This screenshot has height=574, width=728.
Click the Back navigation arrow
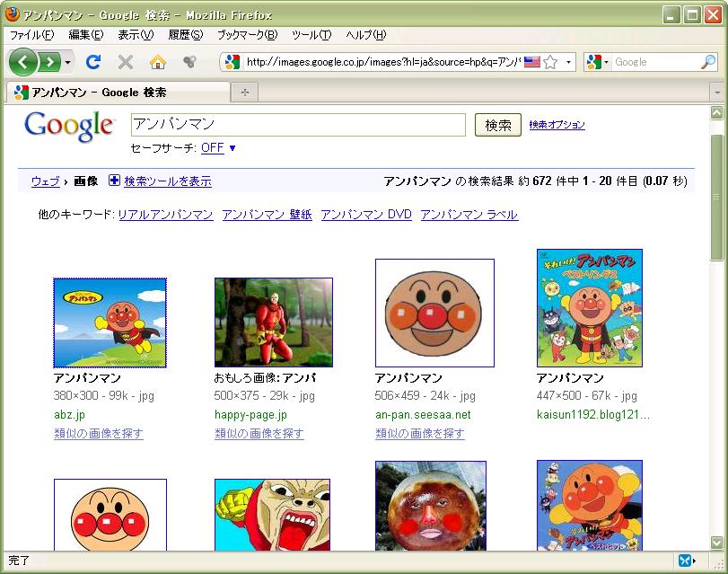coord(22,62)
